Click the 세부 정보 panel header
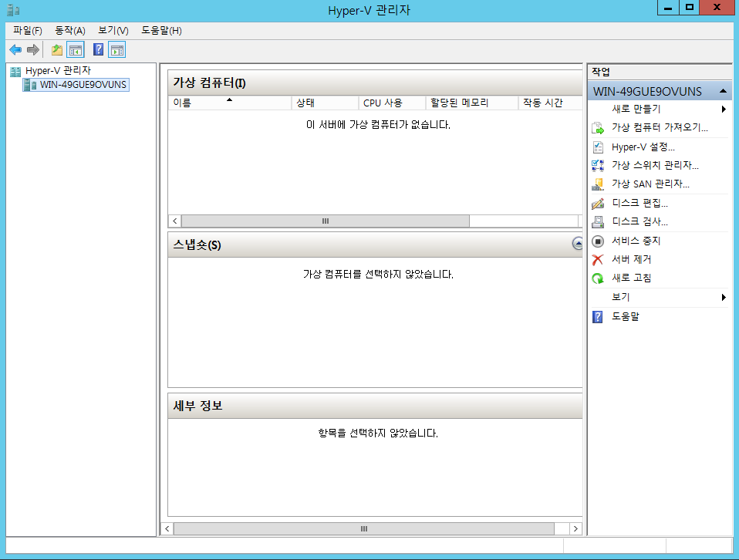 [375, 406]
